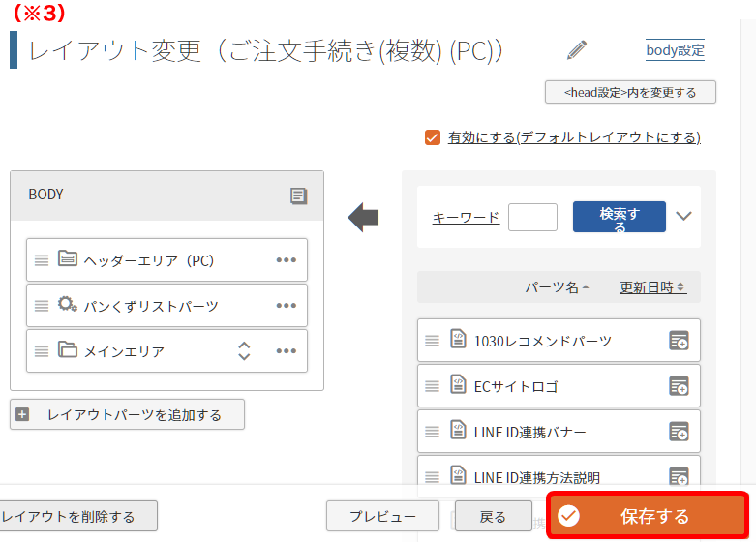Click the pencil edit icon beside layout title

click(x=577, y=49)
